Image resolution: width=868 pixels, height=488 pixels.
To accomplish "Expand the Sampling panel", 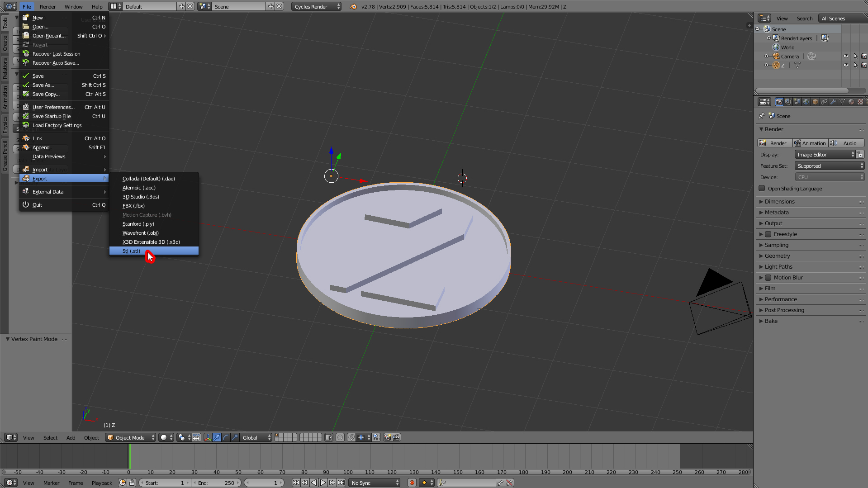I will (x=776, y=245).
